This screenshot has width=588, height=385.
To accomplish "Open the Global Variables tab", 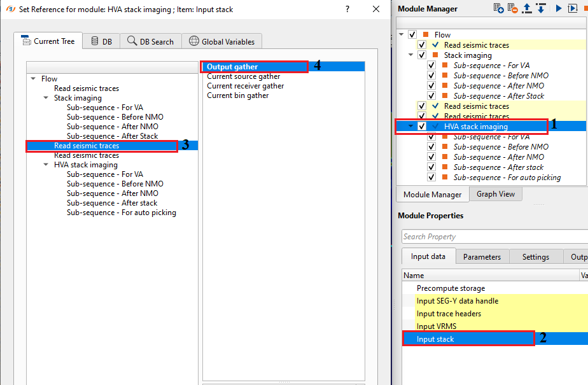I will [221, 41].
